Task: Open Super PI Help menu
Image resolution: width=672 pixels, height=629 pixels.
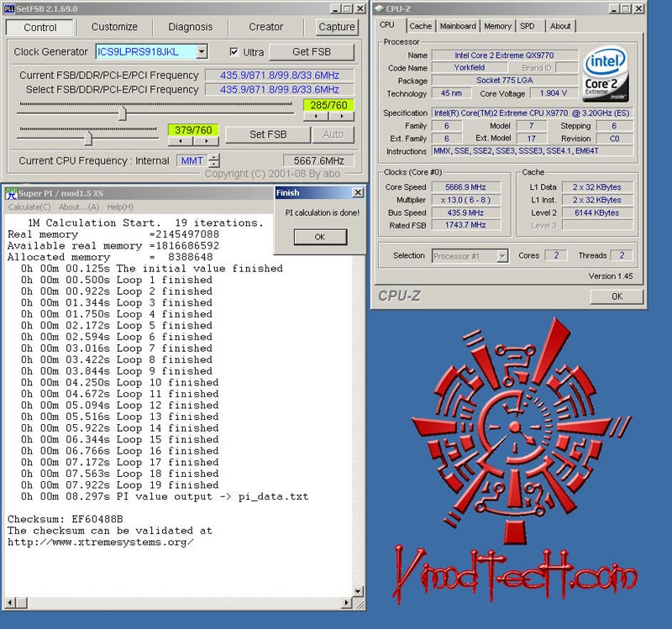Action: [x=120, y=207]
